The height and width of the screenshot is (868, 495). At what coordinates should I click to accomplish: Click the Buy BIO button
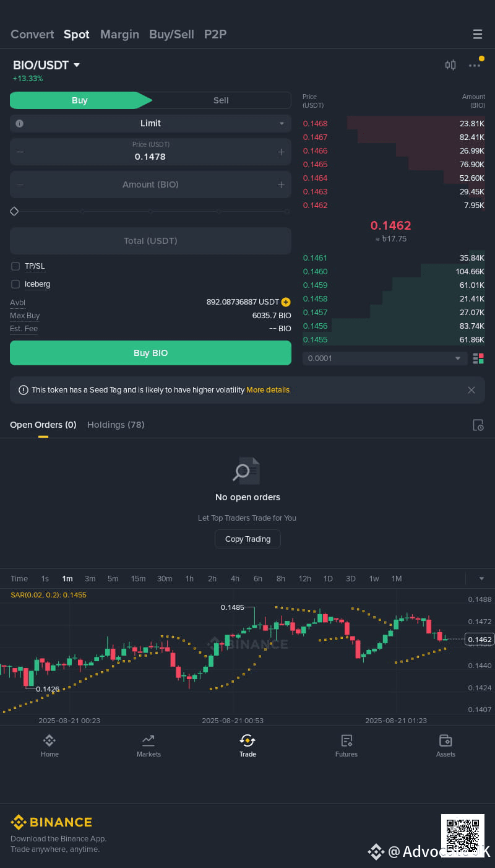click(150, 353)
